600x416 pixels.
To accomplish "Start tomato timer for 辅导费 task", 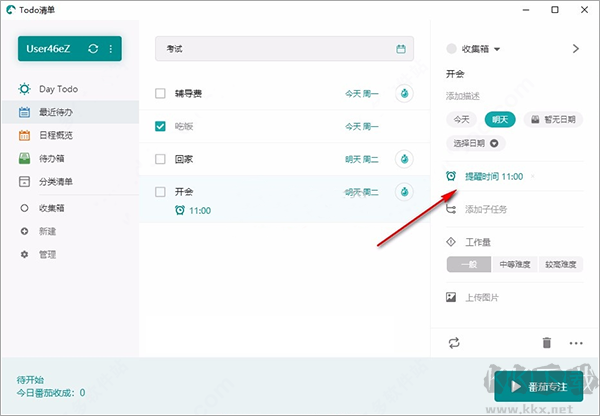I will point(404,93).
